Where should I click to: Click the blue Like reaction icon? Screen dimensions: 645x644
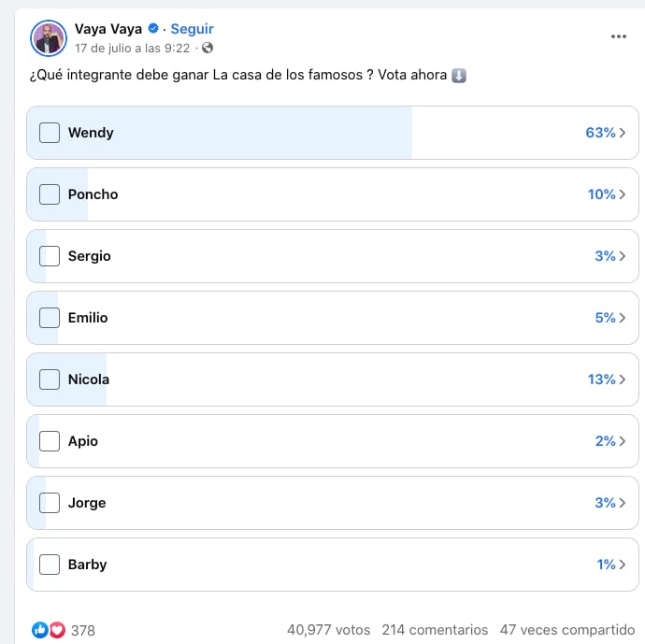click(x=40, y=630)
